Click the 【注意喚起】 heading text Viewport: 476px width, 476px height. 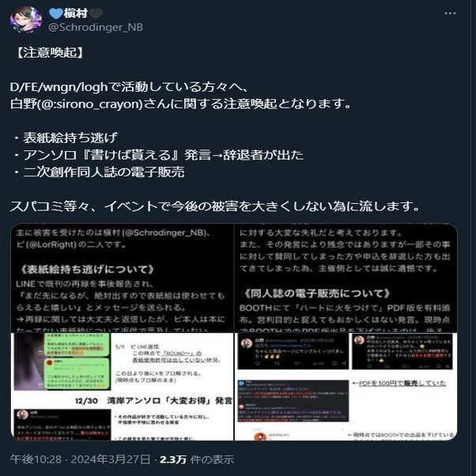[x=50, y=52]
